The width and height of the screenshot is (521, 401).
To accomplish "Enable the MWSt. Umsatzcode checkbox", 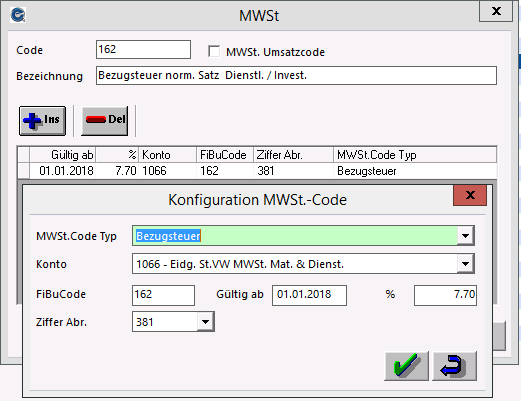I will pyautogui.click(x=214, y=52).
